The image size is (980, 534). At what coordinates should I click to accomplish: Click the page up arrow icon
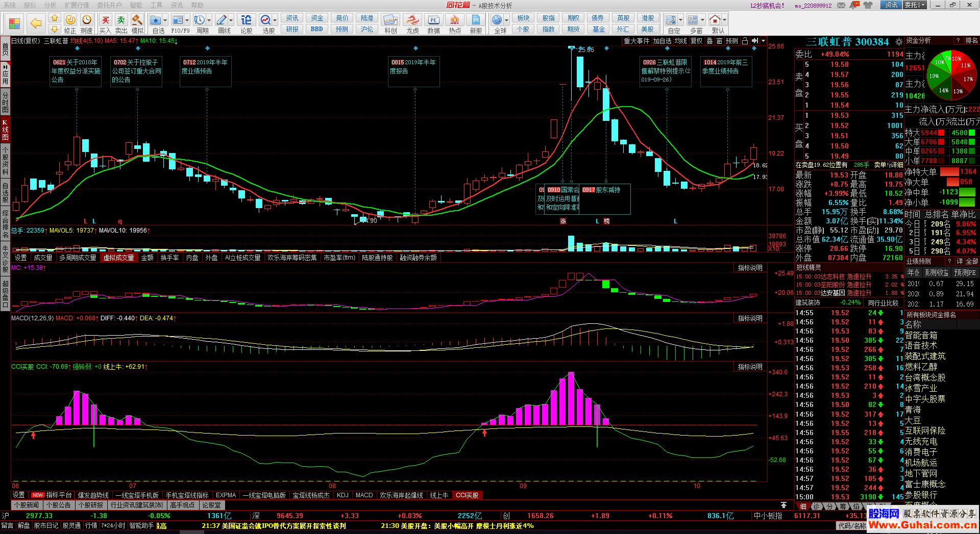pos(54,18)
